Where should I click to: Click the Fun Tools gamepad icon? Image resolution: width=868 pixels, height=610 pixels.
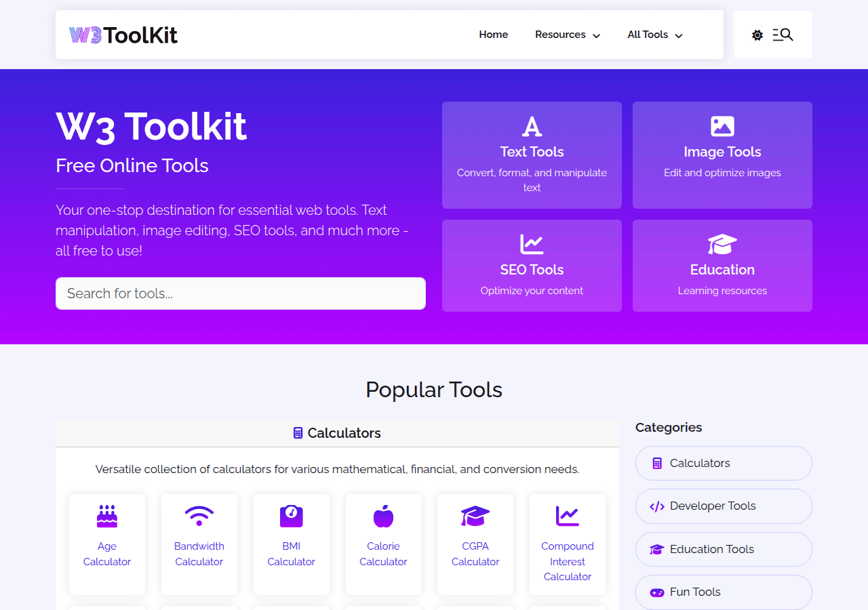tap(656, 592)
